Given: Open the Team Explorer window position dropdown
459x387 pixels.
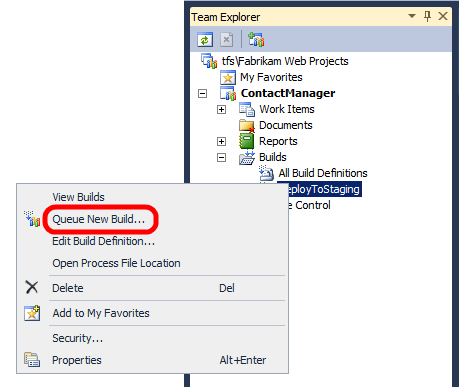Looking at the screenshot, I should [412, 16].
